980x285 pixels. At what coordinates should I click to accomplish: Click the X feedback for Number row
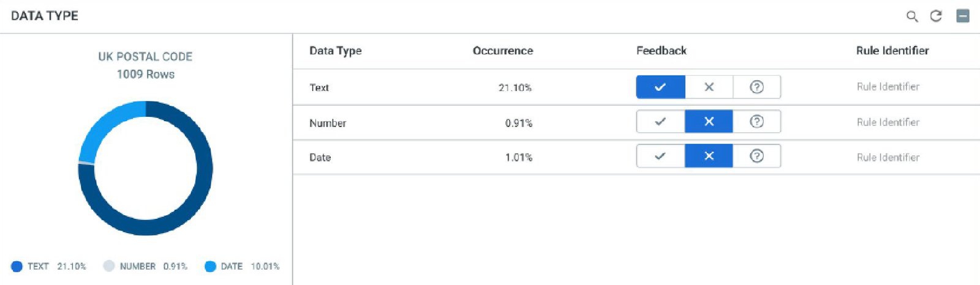(709, 122)
